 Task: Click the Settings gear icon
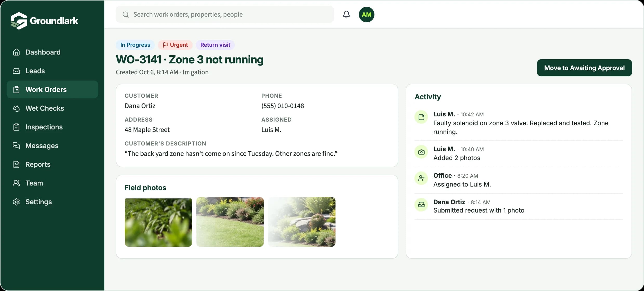coord(16,202)
